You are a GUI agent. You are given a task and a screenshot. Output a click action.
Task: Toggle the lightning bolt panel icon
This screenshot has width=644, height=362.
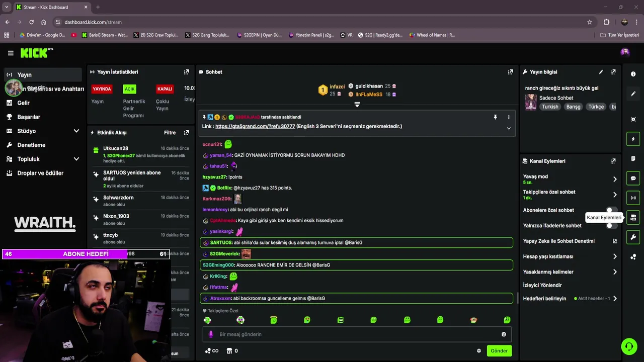pyautogui.click(x=633, y=139)
